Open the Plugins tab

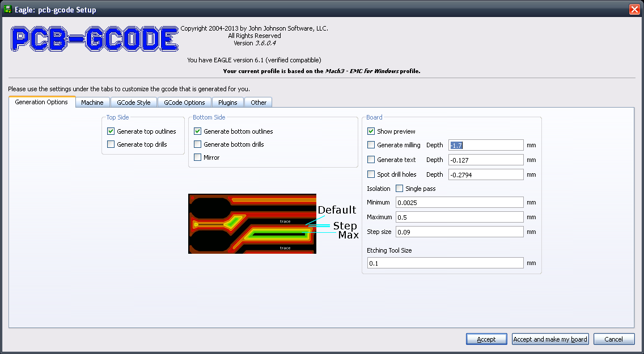point(228,103)
